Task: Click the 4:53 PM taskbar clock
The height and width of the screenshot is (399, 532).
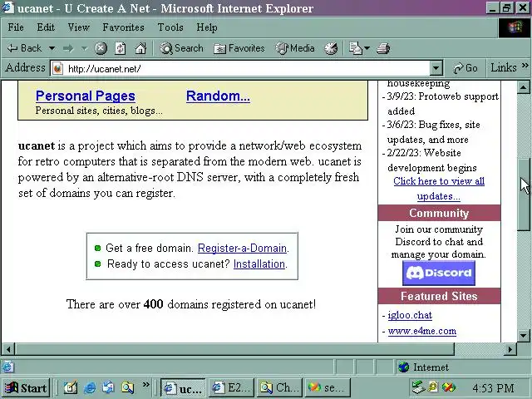Action: point(493,388)
